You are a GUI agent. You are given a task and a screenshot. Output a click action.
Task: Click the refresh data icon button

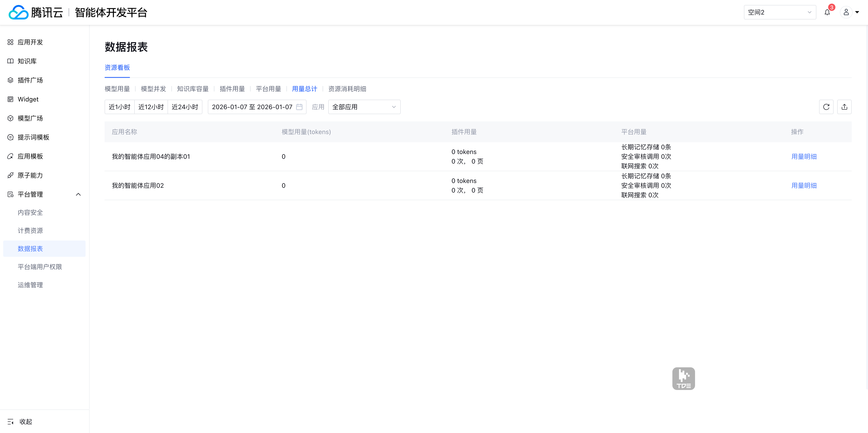pyautogui.click(x=826, y=107)
